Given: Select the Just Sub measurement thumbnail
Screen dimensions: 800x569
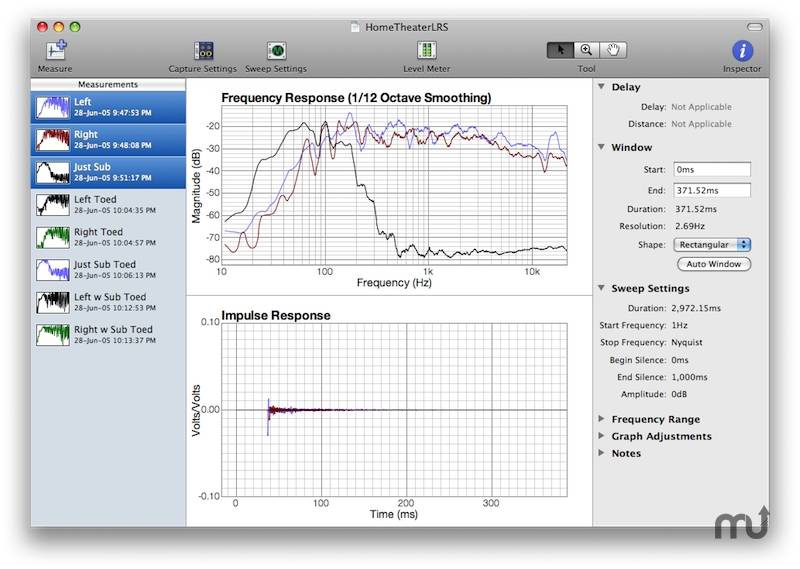Looking at the screenshot, I should click(53, 172).
